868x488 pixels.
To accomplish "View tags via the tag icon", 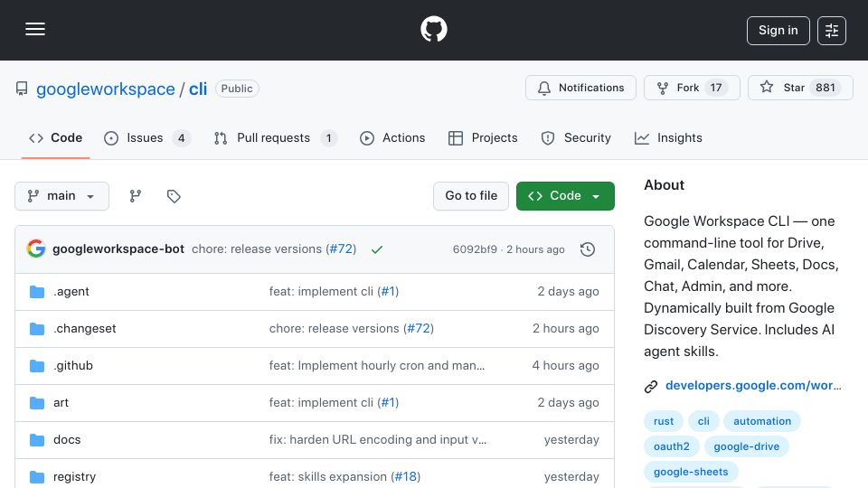I will coord(174,196).
